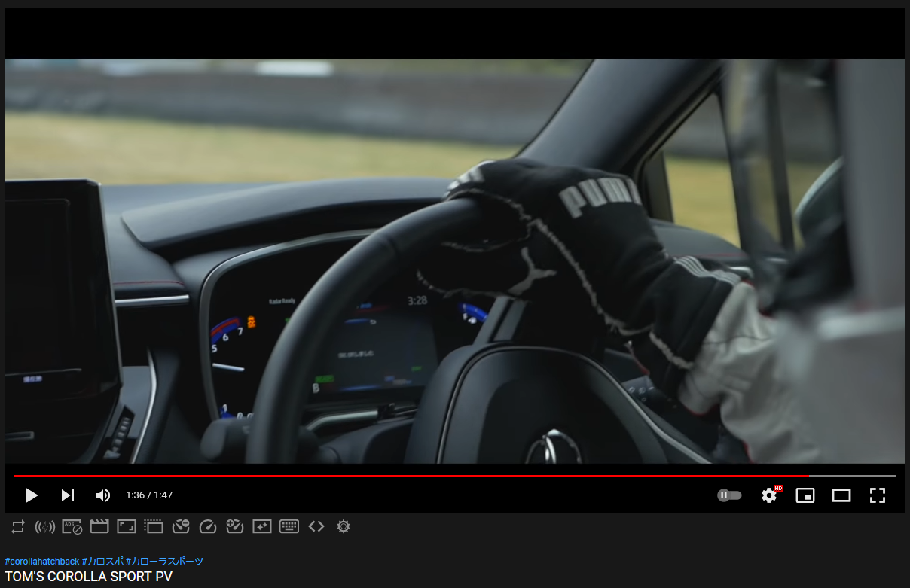The image size is (910, 588).
Task: Enter fullscreen mode
Action: (x=878, y=495)
